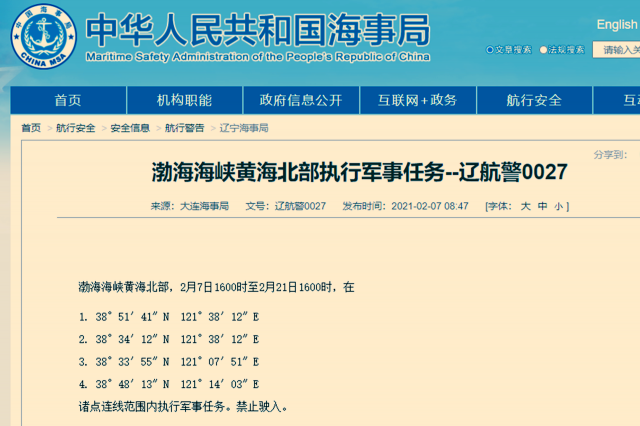Go to 辽宁海事局 in the breadcrumb

244,128
